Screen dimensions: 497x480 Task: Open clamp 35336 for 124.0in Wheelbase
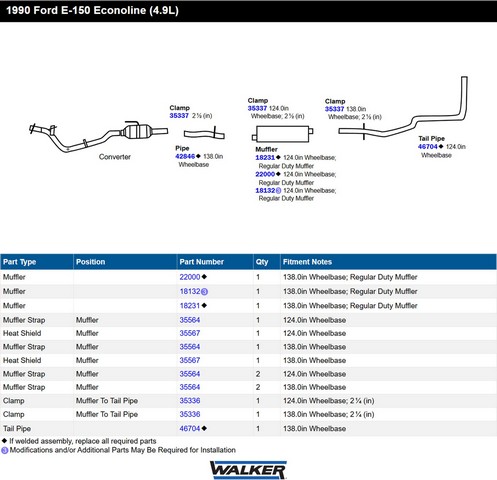click(190, 401)
